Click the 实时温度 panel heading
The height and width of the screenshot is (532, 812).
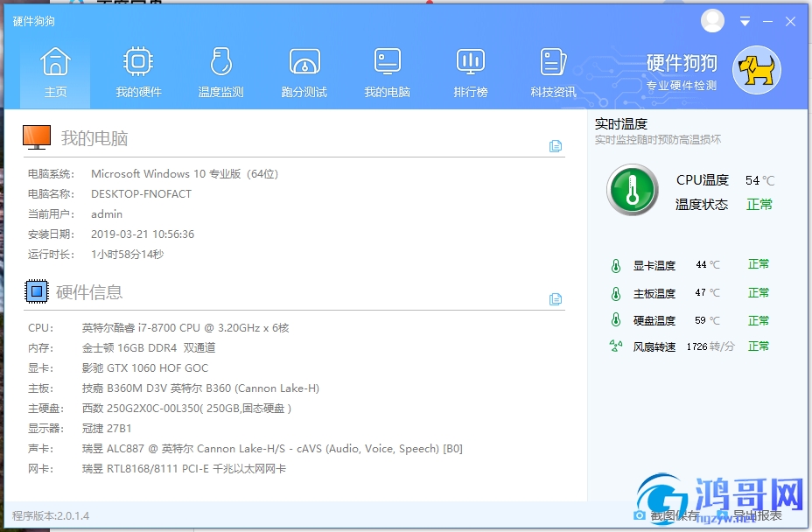click(621, 124)
